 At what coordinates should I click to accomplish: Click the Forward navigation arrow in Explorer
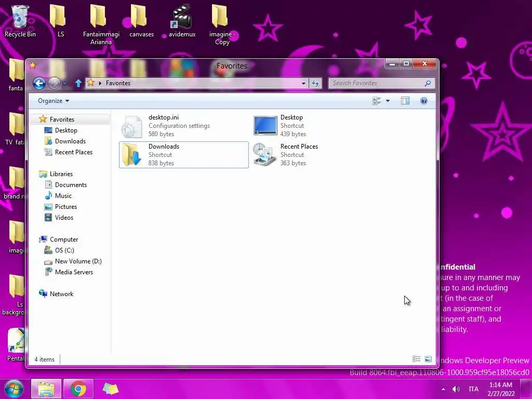54,83
